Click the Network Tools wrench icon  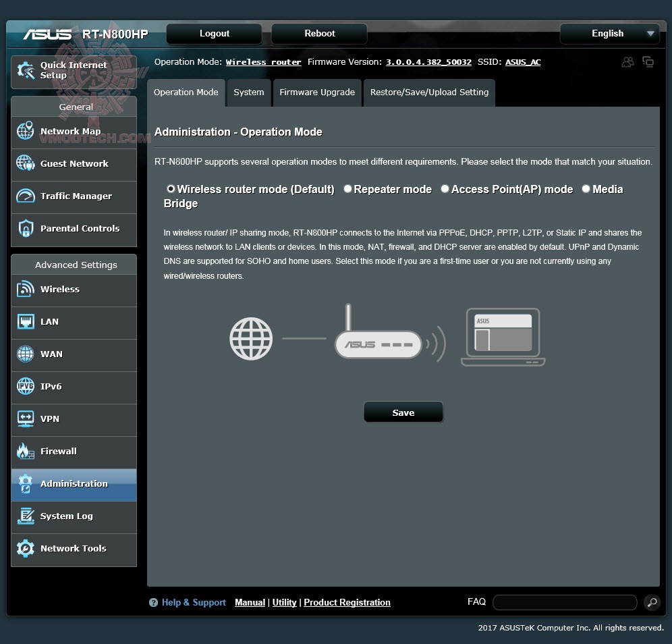pos(25,548)
